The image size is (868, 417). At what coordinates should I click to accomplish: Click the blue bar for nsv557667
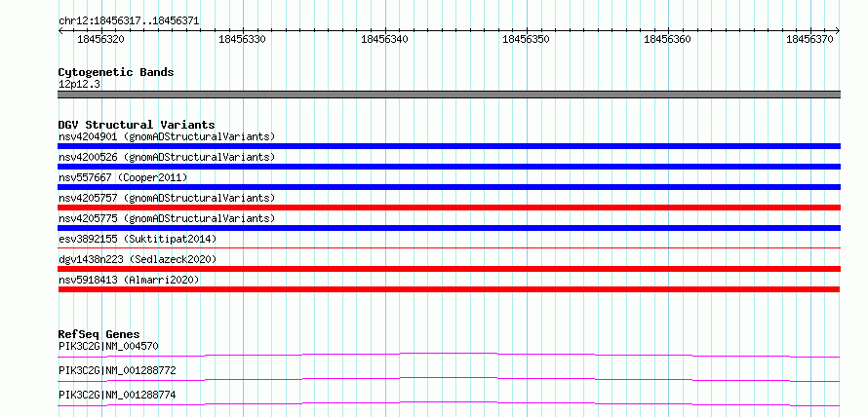tap(449, 187)
